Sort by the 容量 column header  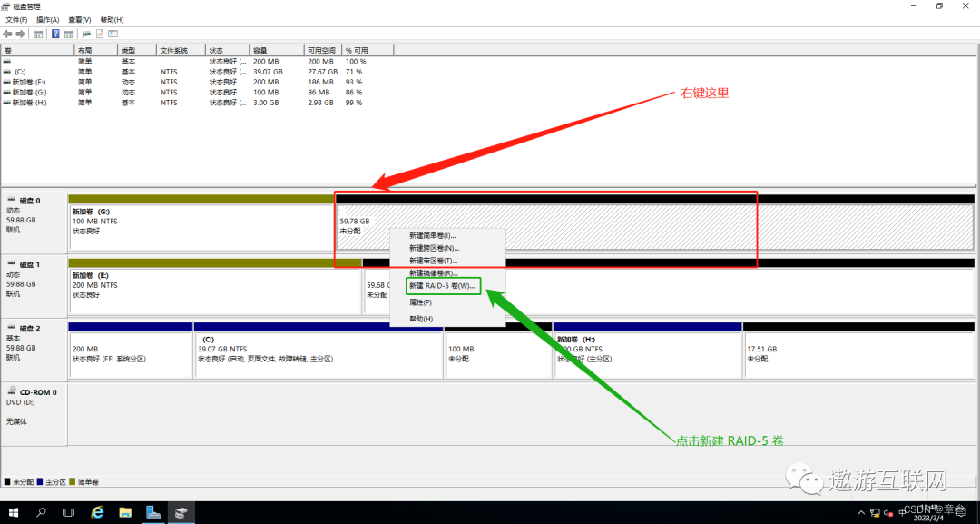click(x=276, y=50)
